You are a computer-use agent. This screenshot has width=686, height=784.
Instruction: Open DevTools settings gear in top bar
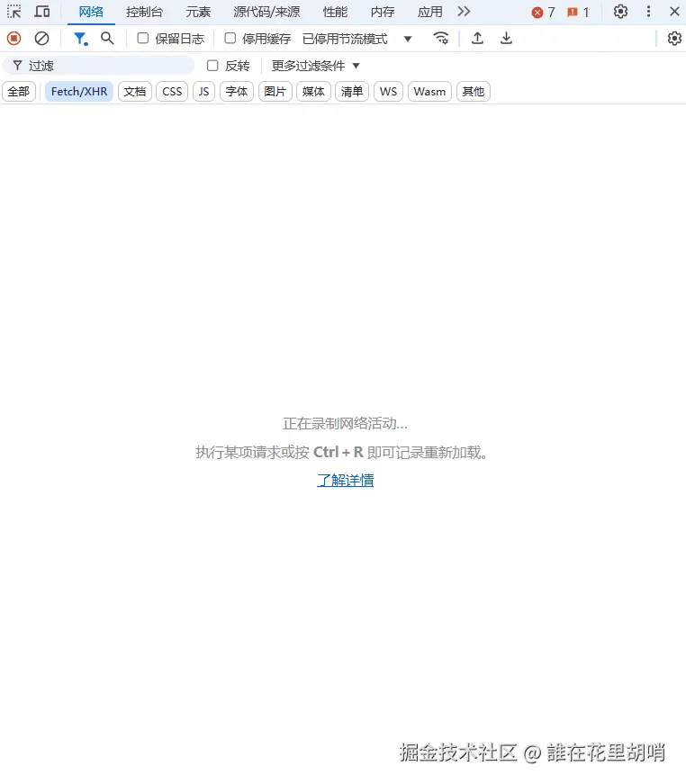coord(620,12)
